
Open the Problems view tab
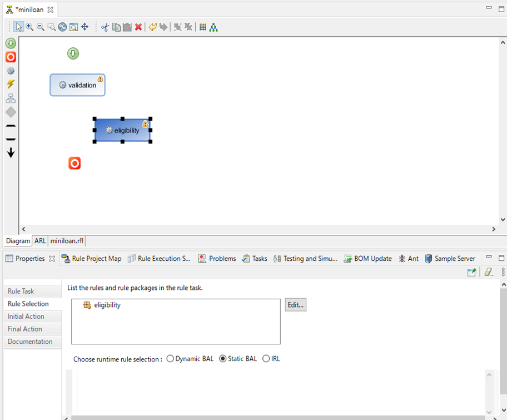pyautogui.click(x=217, y=259)
